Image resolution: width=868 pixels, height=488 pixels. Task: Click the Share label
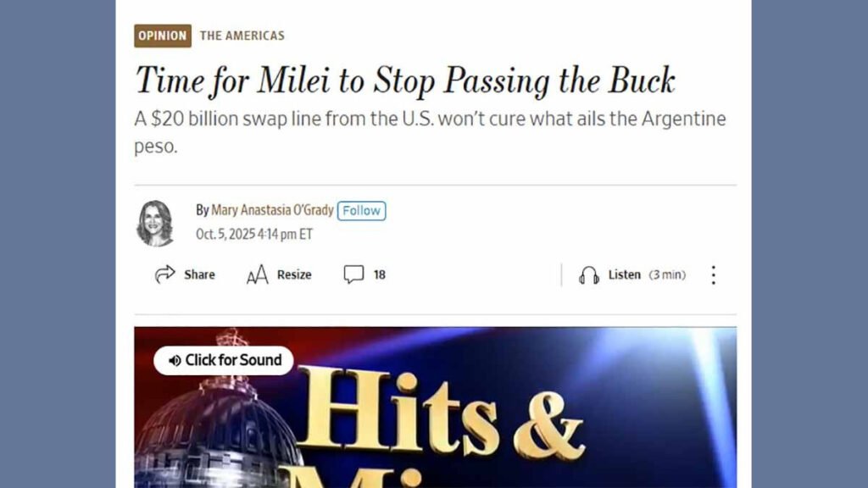click(x=199, y=275)
